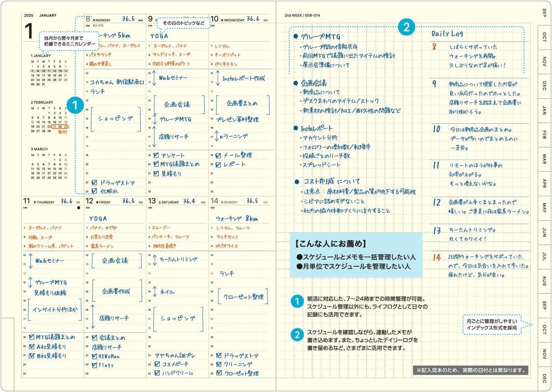Select the アヤちゃん誕プレ entry
The height and width of the screenshot is (392, 552).
(x=175, y=355)
